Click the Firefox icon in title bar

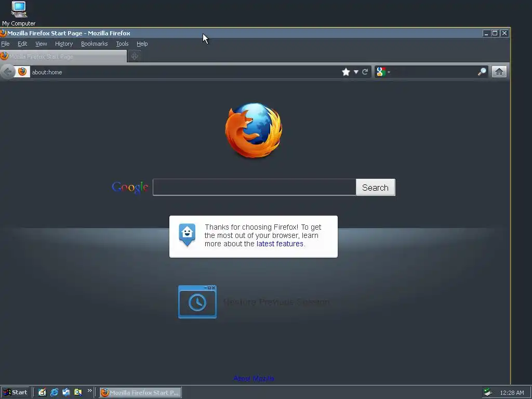pyautogui.click(x=3, y=33)
